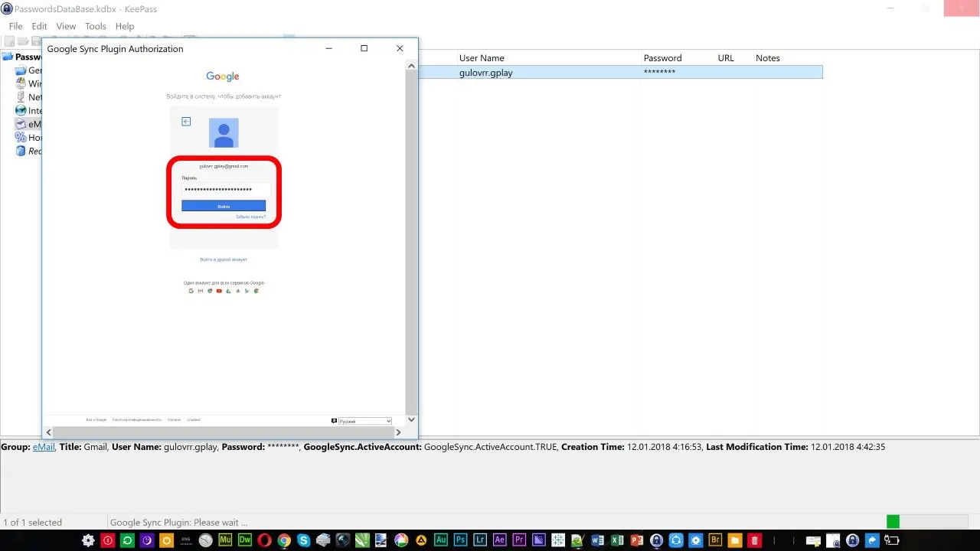This screenshot has width=980, height=551.
Task: Launch Opera browser from the taskbar
Action: [264, 540]
